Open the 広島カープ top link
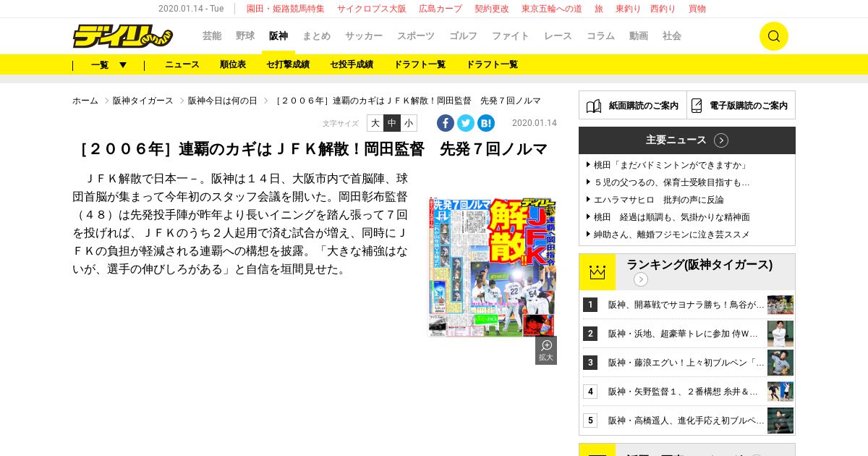The width and height of the screenshot is (868, 456). 441,9
